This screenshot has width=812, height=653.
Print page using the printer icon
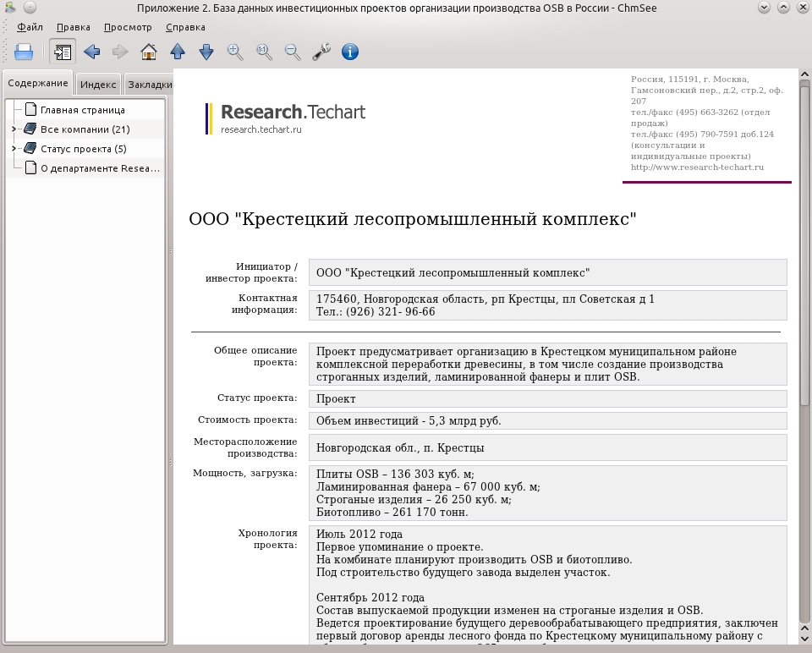click(24, 52)
